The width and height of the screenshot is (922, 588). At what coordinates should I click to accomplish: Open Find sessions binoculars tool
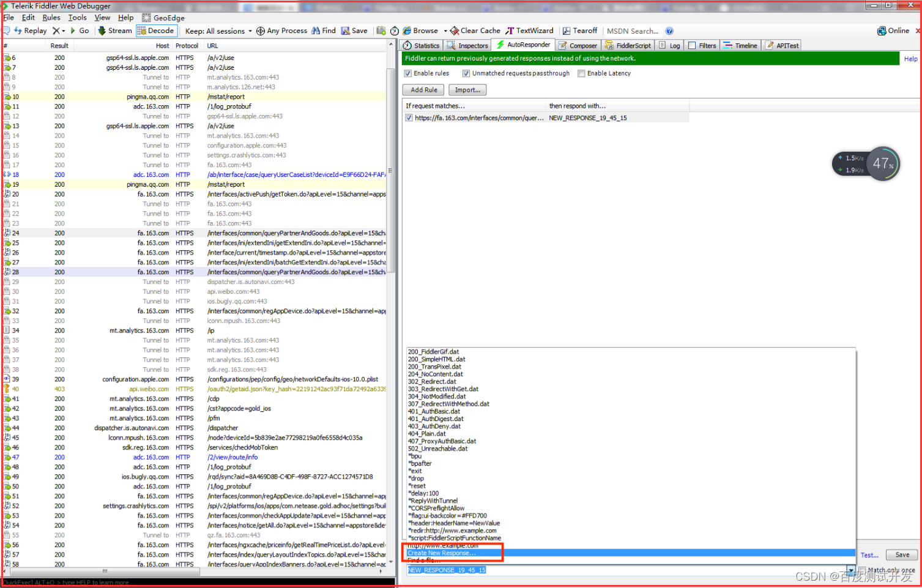[324, 31]
